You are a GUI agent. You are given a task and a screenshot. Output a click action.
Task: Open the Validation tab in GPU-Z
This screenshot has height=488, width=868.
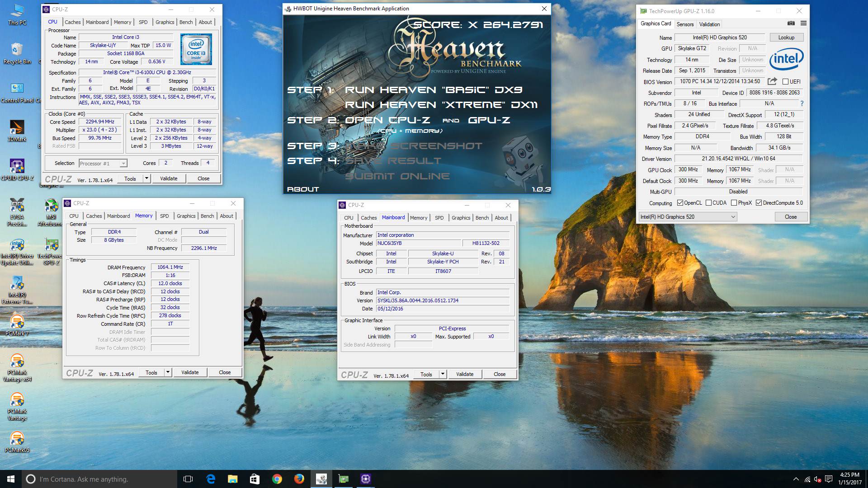click(709, 24)
